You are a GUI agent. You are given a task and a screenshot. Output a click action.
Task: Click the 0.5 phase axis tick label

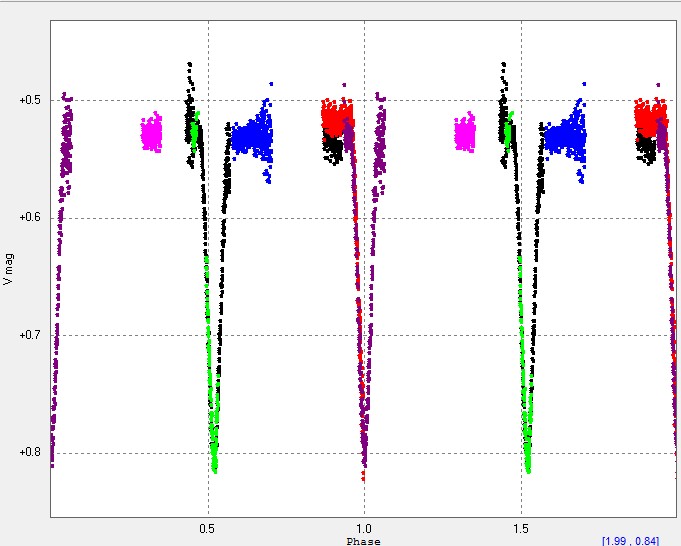click(207, 529)
